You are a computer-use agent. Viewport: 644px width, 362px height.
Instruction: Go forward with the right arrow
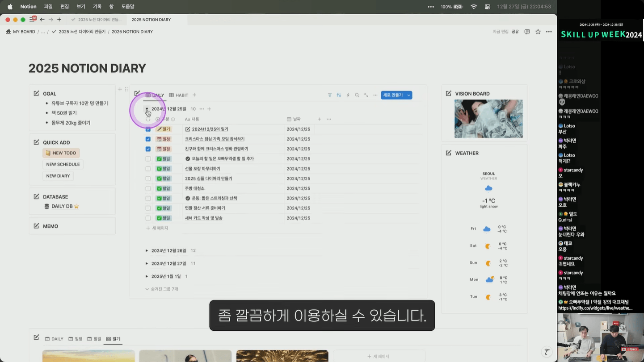[51, 20]
